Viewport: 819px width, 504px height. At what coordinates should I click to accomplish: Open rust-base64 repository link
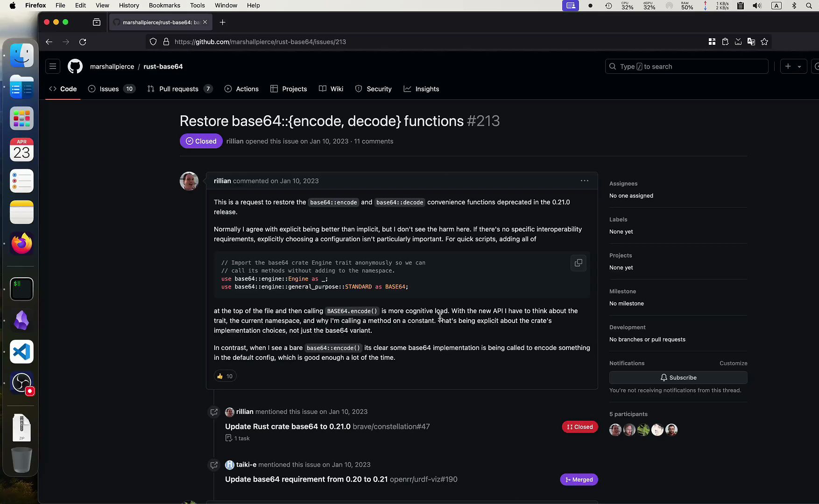(163, 66)
